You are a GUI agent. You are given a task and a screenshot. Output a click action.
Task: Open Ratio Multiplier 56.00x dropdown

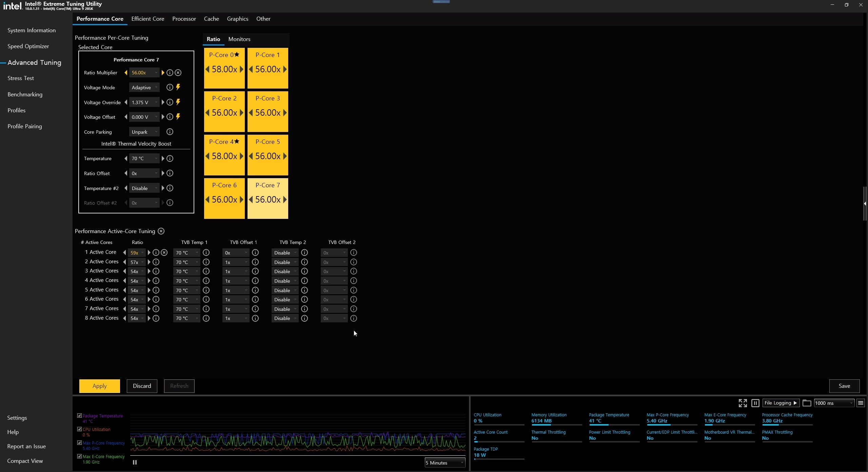tap(144, 73)
